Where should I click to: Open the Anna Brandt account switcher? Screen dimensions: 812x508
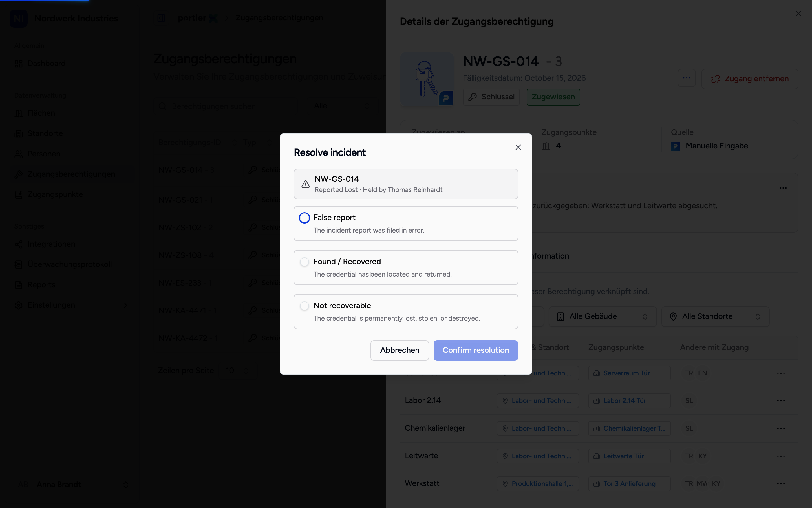coord(73,485)
